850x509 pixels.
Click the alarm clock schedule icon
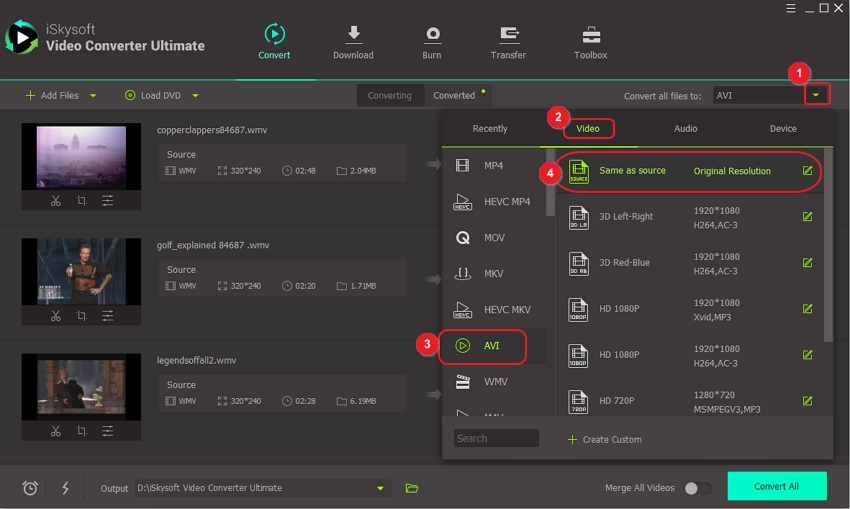pos(30,488)
